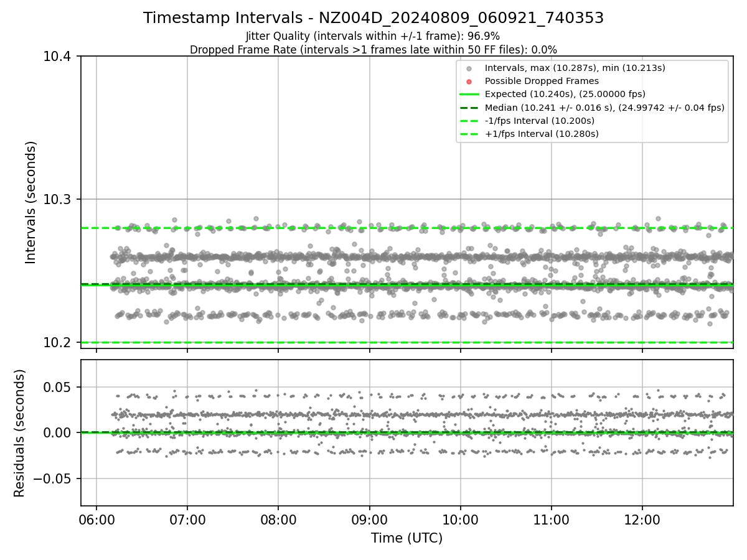Select the 'Dropped Frame Rate' subtitle line
Image resolution: width=747 pixels, height=560 pixels.
point(374,50)
